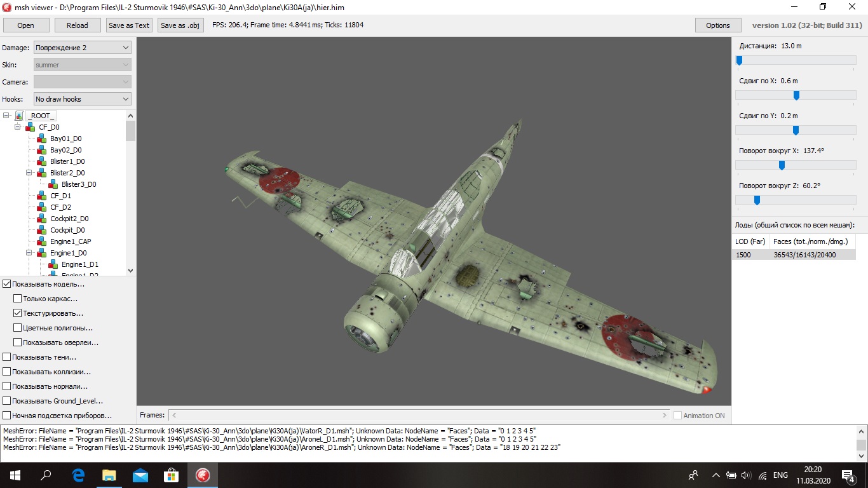Enable Показывать нормали checkbox
Image resolution: width=868 pixels, height=488 pixels.
(x=7, y=386)
